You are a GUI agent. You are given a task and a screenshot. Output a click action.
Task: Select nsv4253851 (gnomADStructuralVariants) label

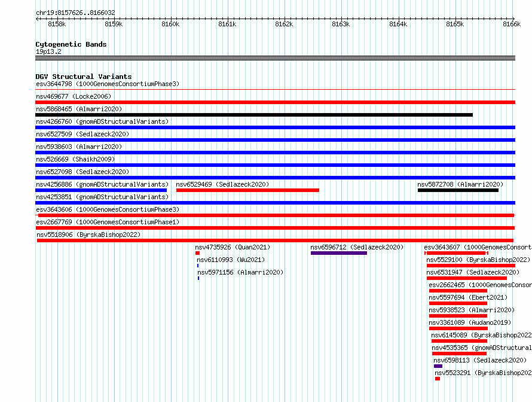coord(102,197)
